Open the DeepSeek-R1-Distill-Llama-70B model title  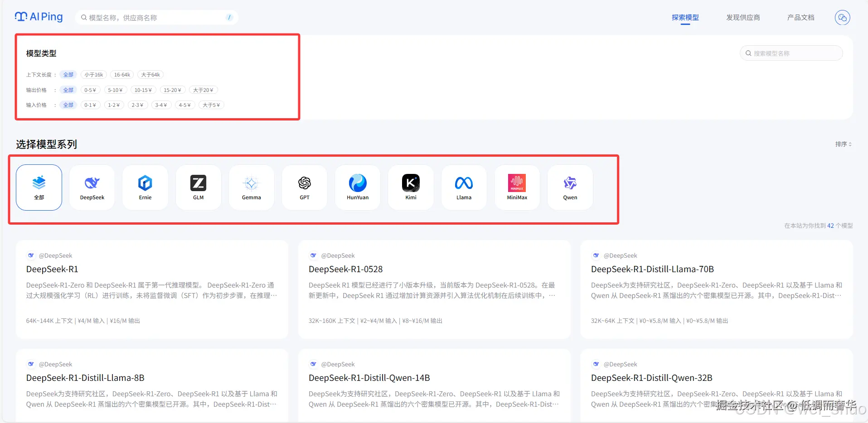point(652,269)
